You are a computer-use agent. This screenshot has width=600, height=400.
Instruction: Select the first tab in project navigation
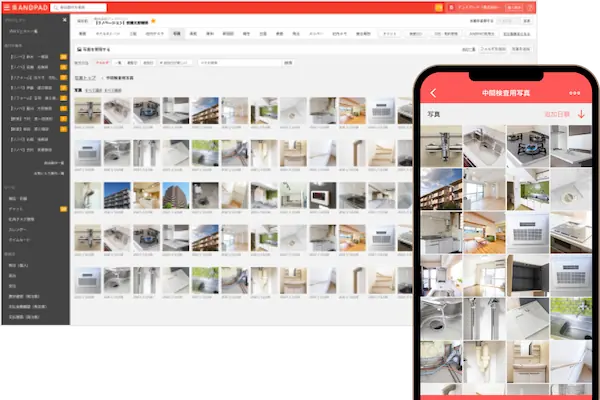pos(85,33)
